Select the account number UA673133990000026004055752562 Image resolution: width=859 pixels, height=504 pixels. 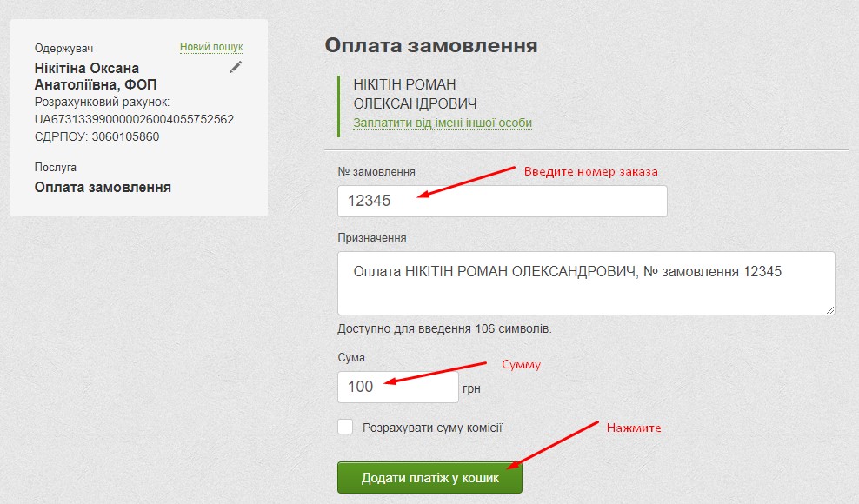pyautogui.click(x=134, y=119)
